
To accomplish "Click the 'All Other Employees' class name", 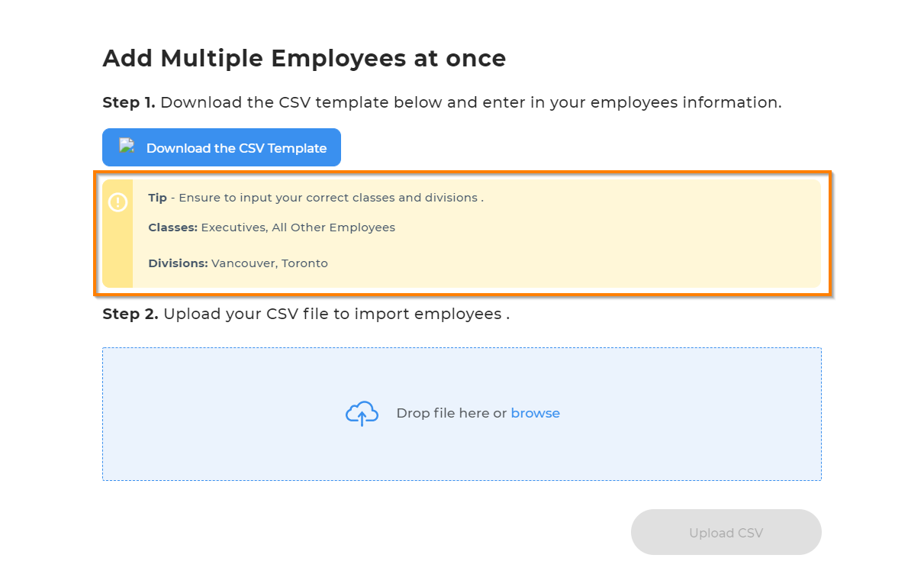I will pyautogui.click(x=333, y=227).
